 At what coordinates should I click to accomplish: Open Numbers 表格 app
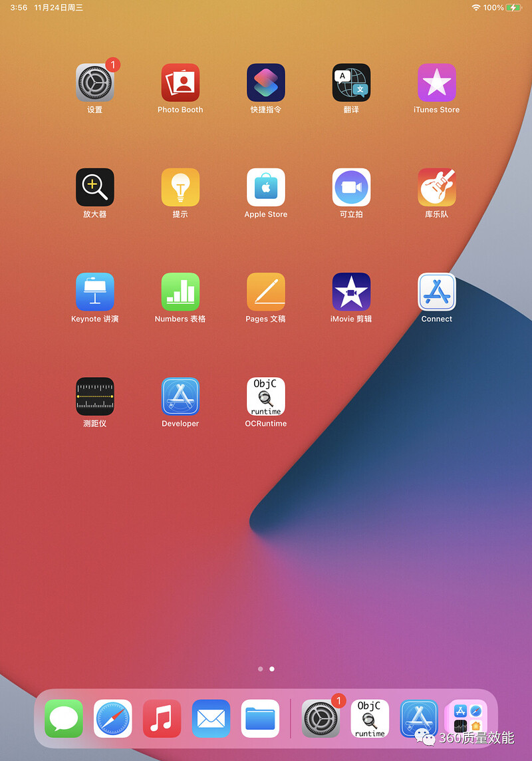pyautogui.click(x=180, y=291)
